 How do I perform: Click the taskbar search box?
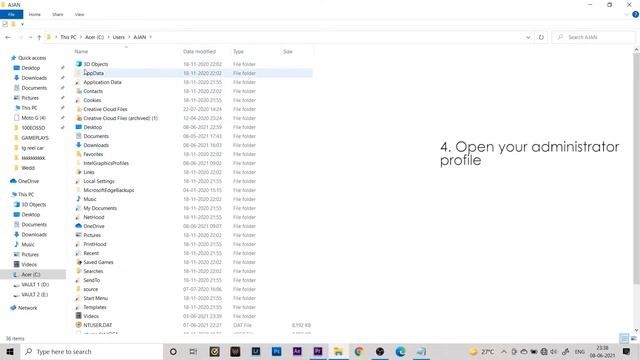point(92,351)
